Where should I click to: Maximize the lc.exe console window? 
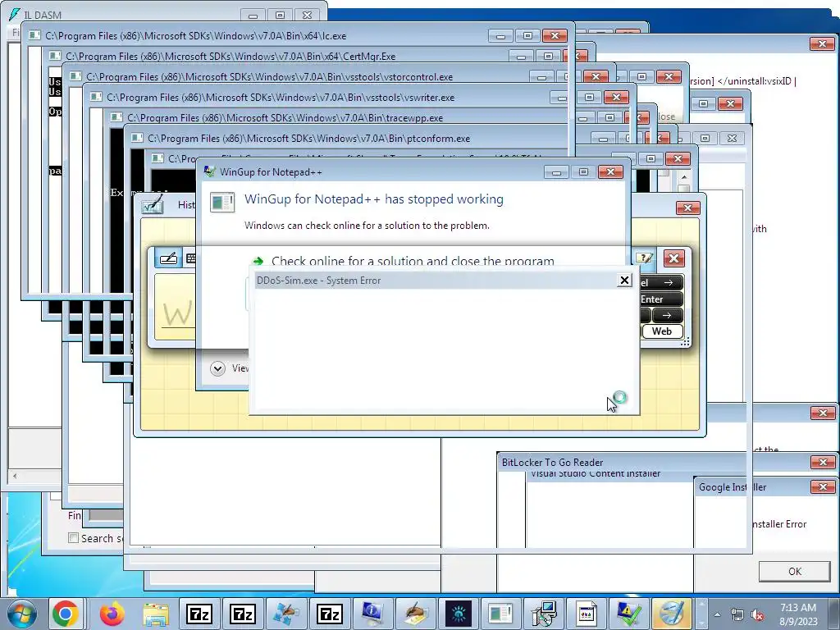[x=527, y=36]
